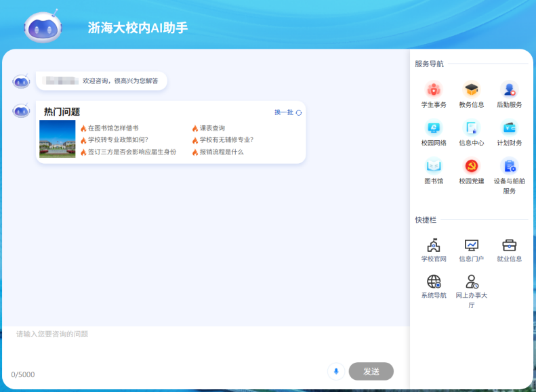Focus the 请输入您要咨询的问题 input box

click(206, 343)
